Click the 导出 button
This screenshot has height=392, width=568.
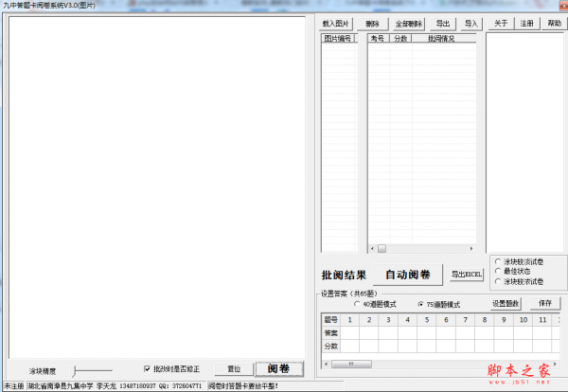click(443, 24)
